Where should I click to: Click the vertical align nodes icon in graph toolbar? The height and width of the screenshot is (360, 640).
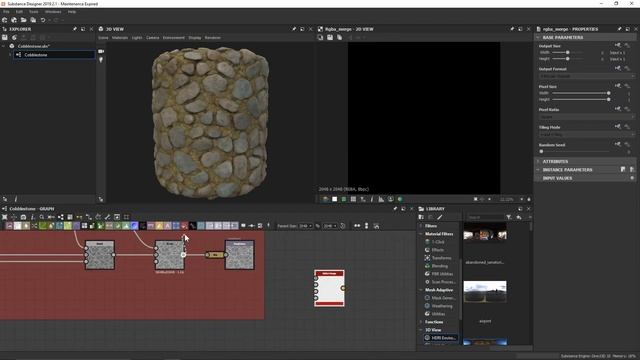tap(366, 226)
